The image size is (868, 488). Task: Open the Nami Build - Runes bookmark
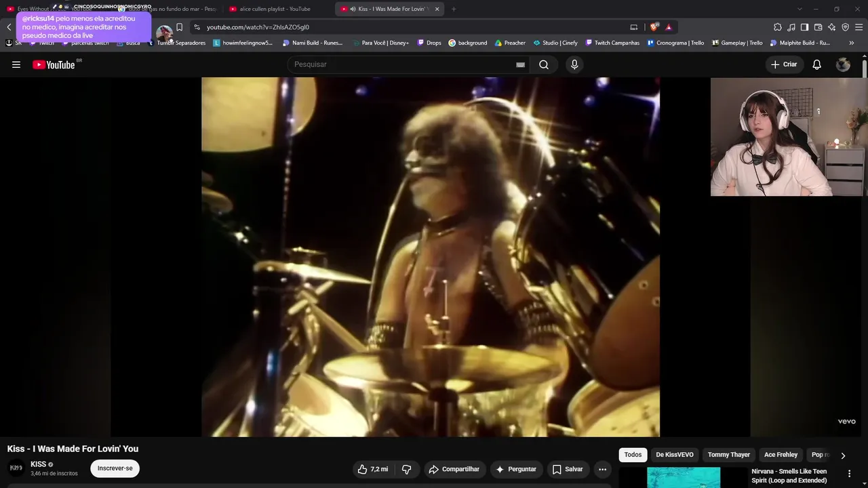[313, 43]
